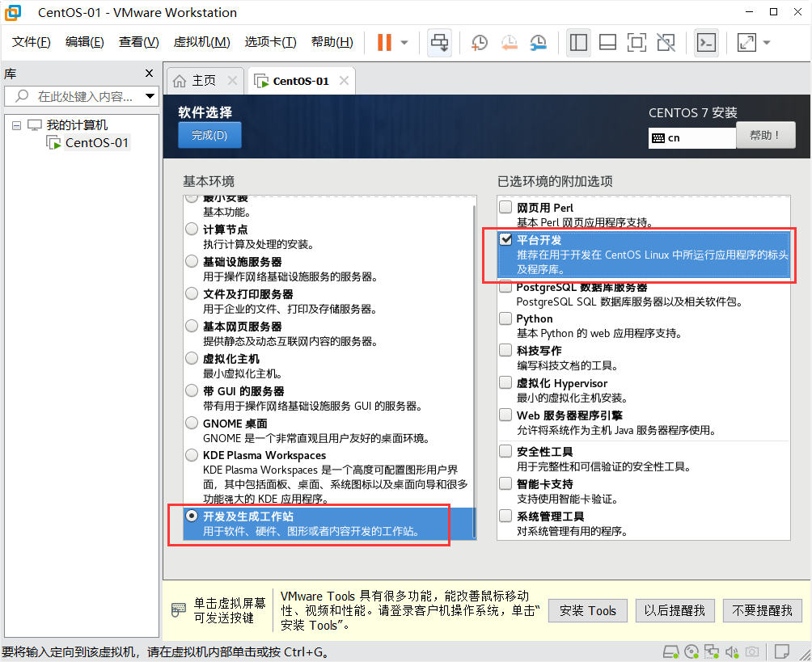Select the 计算节点 radio button

point(192,229)
